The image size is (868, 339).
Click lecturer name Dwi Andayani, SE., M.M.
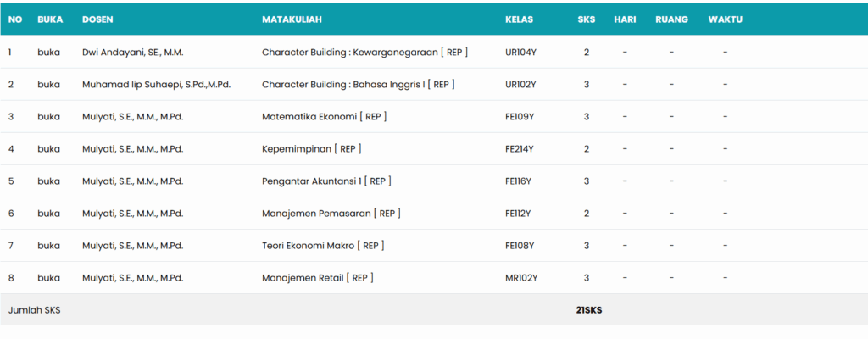(133, 53)
